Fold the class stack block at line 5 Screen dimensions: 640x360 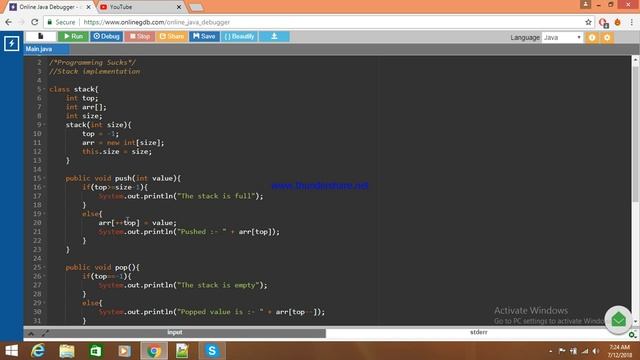(44, 89)
